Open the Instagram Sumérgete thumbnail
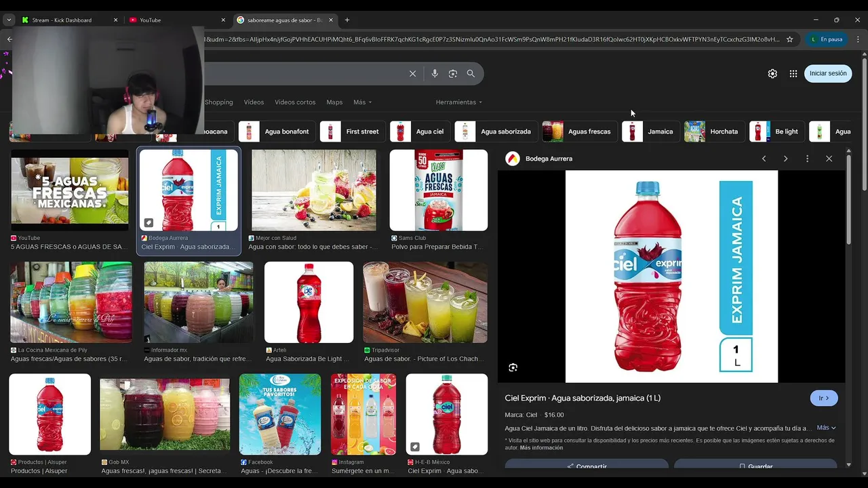This screenshot has height=488, width=868. (363, 414)
